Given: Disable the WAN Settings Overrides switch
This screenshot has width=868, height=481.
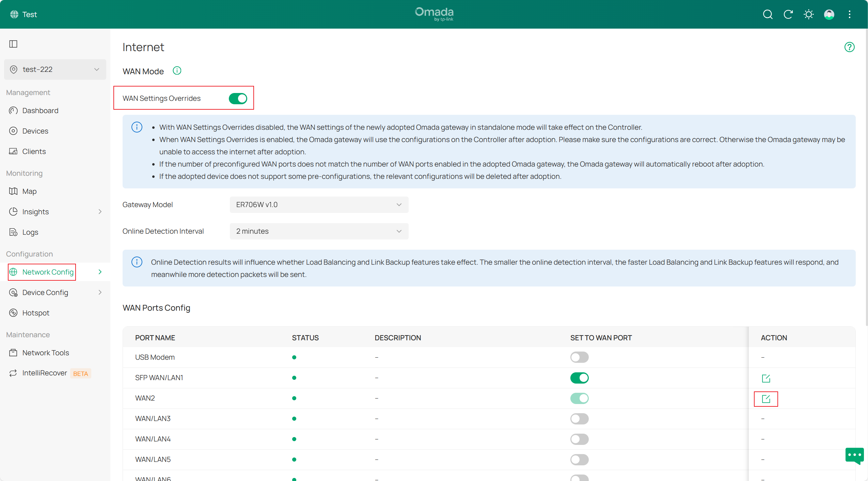Looking at the screenshot, I should click(x=238, y=98).
